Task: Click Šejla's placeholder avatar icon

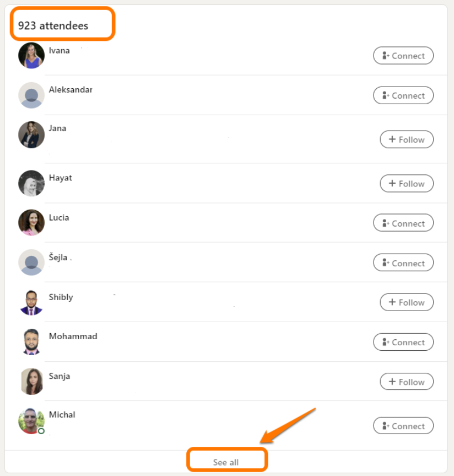Action: [x=31, y=263]
